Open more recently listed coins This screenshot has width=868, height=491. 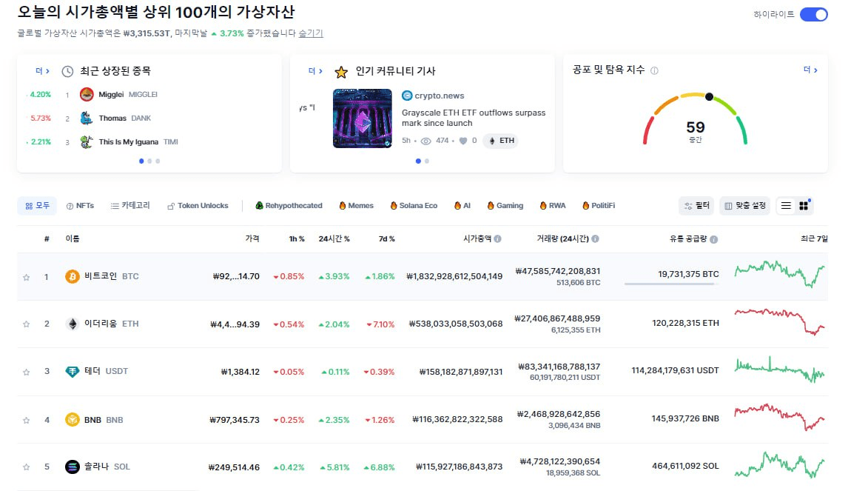click(43, 71)
